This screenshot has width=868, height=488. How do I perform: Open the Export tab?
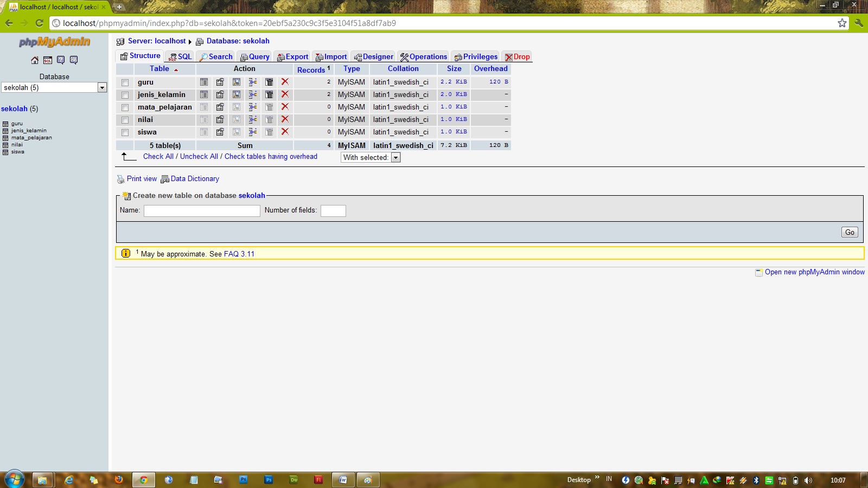pyautogui.click(x=292, y=56)
